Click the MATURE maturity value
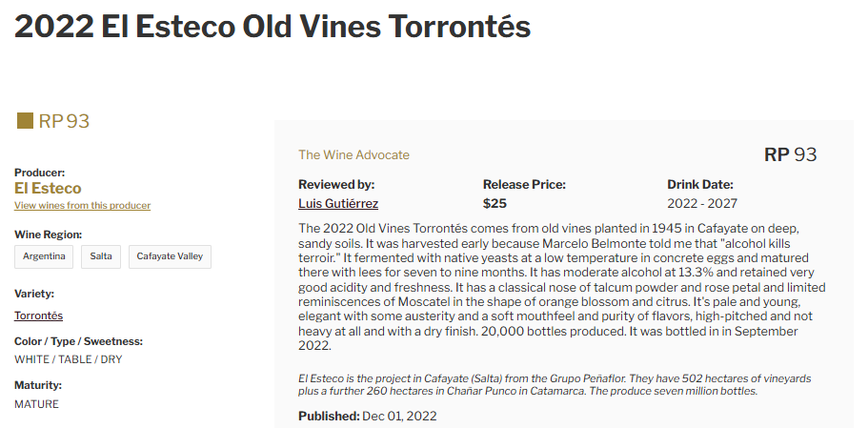868x428 pixels. 36,404
